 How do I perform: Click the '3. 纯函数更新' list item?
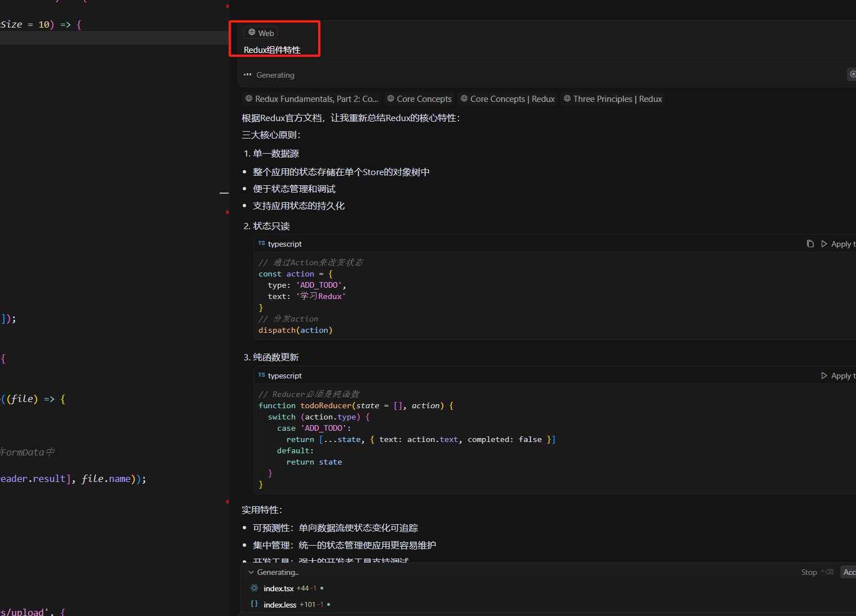click(271, 358)
